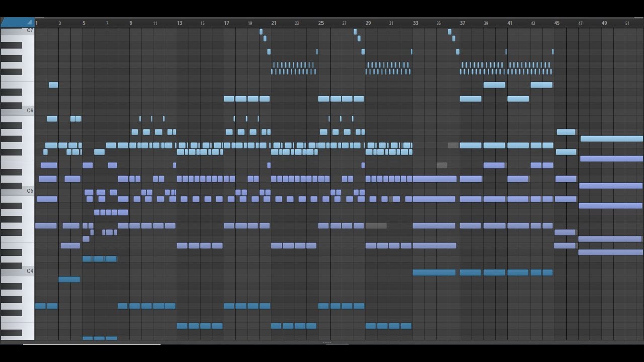Select the muted grey note at bar 35
This screenshot has width=644, height=362.
tap(442, 165)
